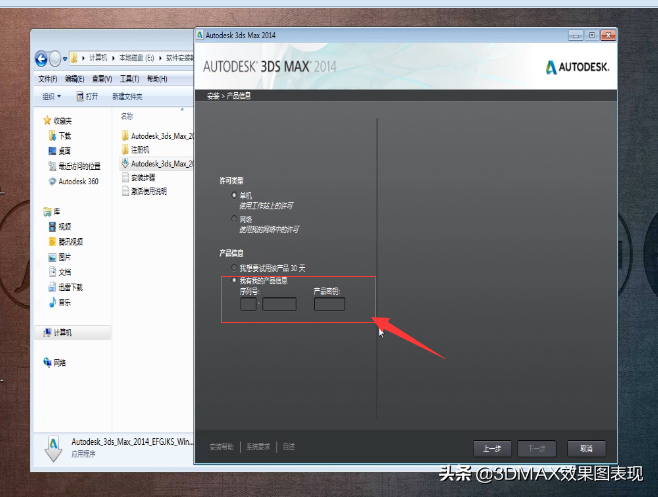Open the 腾讯视频 library

(65, 242)
